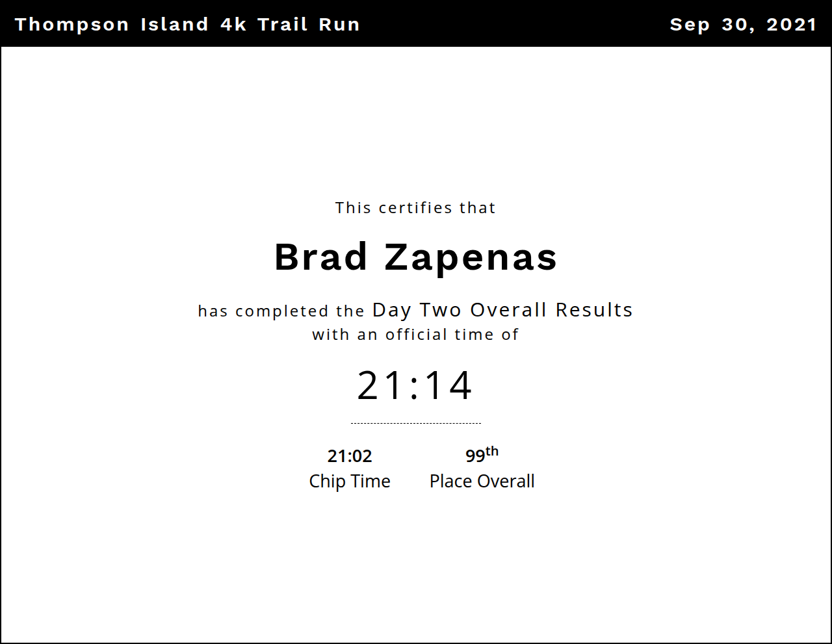Screen dimensions: 832x644
Task: Click "Sep 30" in the header date
Action: tap(709, 25)
